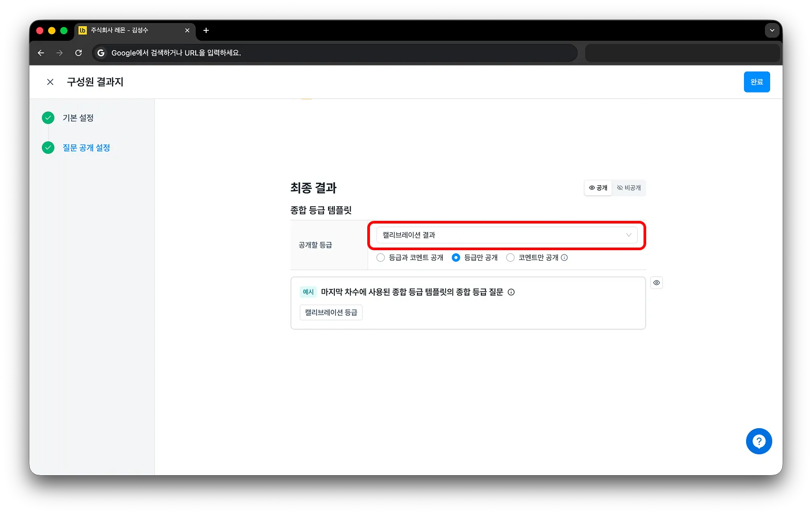Click the Google G icon in the address bar
This screenshot has width=812, height=514.
point(101,53)
